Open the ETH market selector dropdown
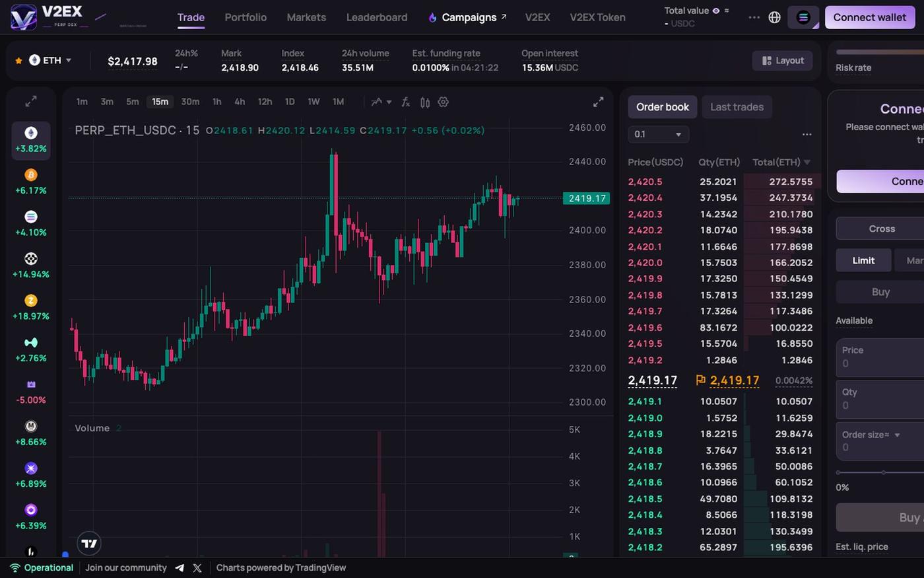Viewport: 924px width, 578px height. point(50,60)
